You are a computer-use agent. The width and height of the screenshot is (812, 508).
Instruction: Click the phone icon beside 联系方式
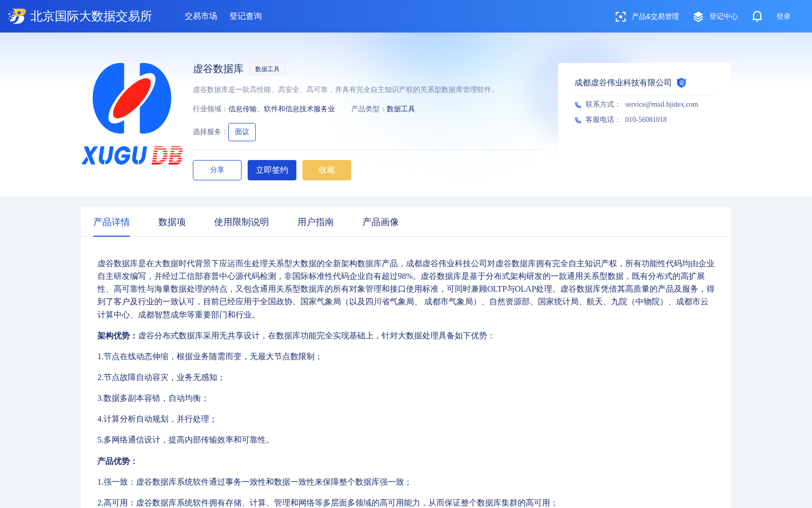578,105
